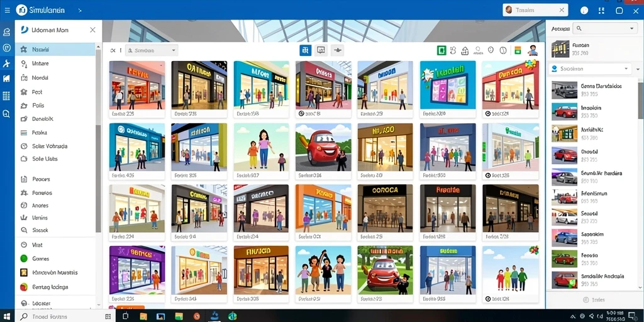
Task: Select the Sapokim blue car item
Action: (x=592, y=237)
